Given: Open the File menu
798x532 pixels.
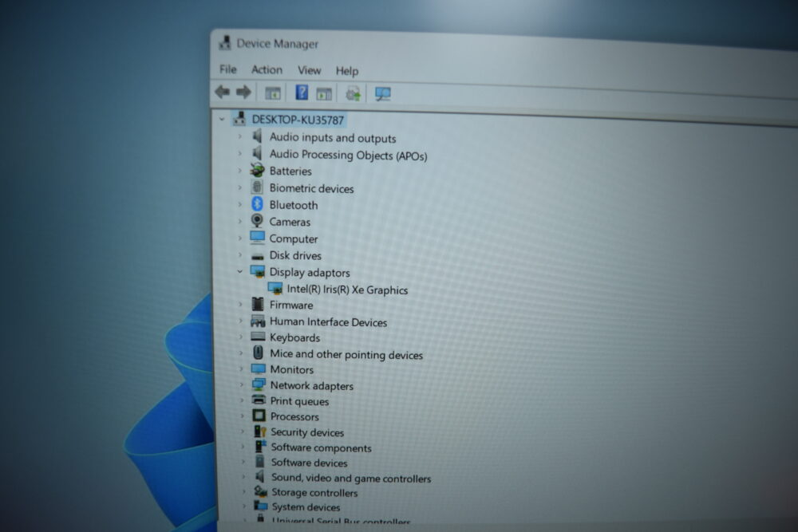Looking at the screenshot, I should pos(228,69).
